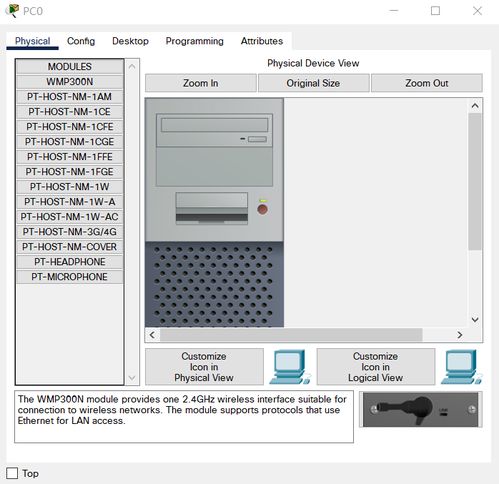499x484 pixels.
Task: Click the Logical View computer icon
Action: click(x=462, y=367)
